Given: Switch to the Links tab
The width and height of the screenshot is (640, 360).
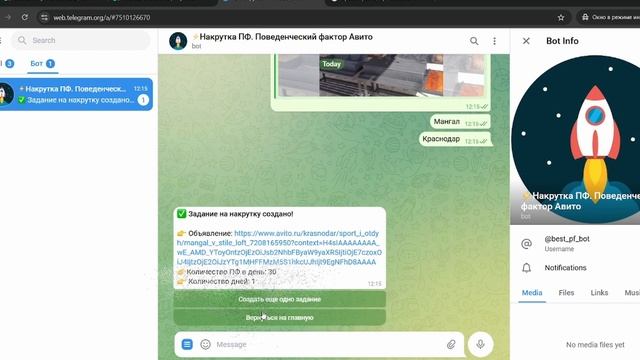Looking at the screenshot, I should tap(599, 293).
